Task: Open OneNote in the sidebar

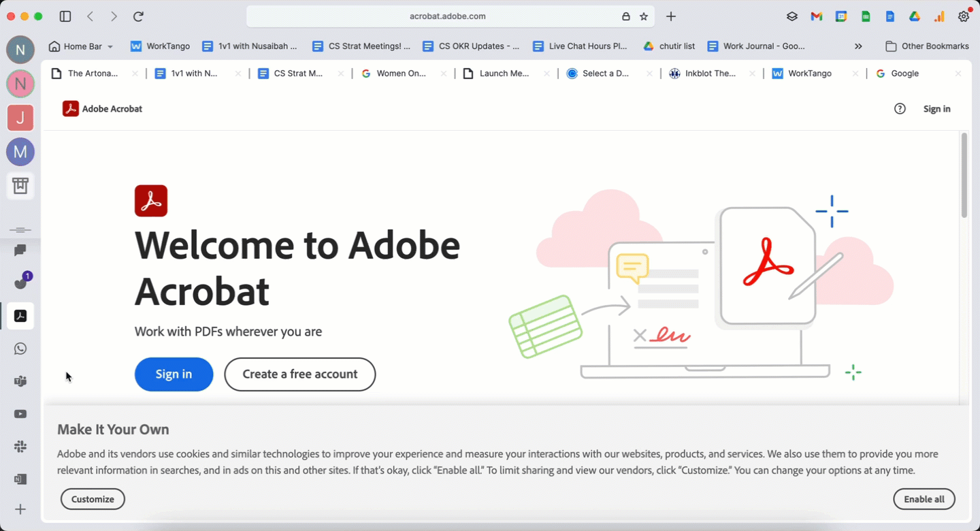Action: (20, 479)
